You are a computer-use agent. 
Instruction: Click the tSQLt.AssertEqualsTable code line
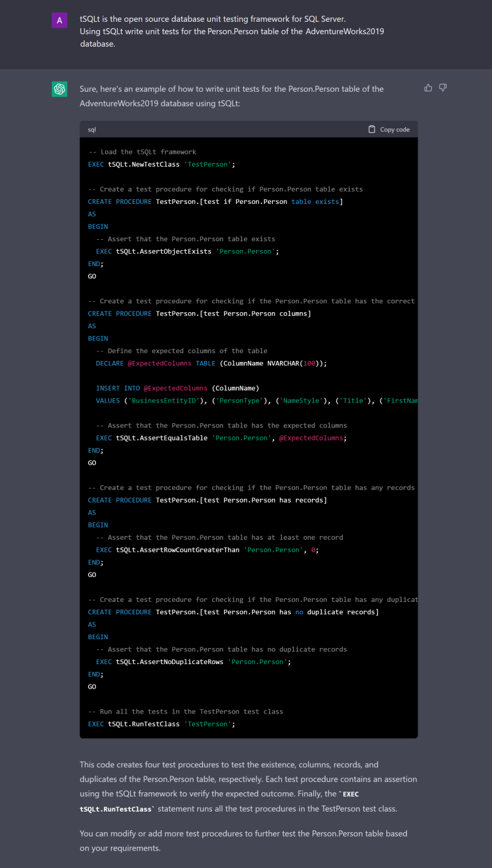click(221, 438)
